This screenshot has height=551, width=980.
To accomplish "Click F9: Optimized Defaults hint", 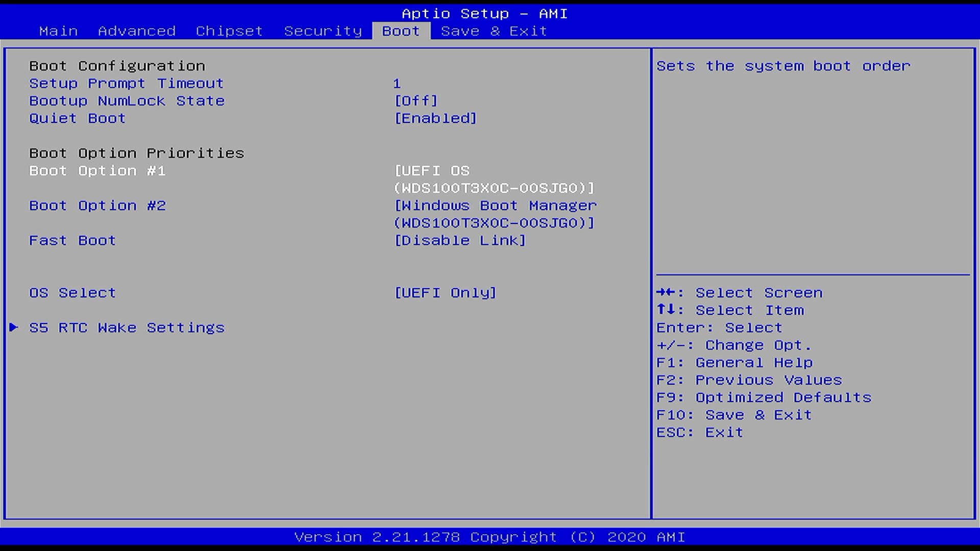I will coord(764,397).
